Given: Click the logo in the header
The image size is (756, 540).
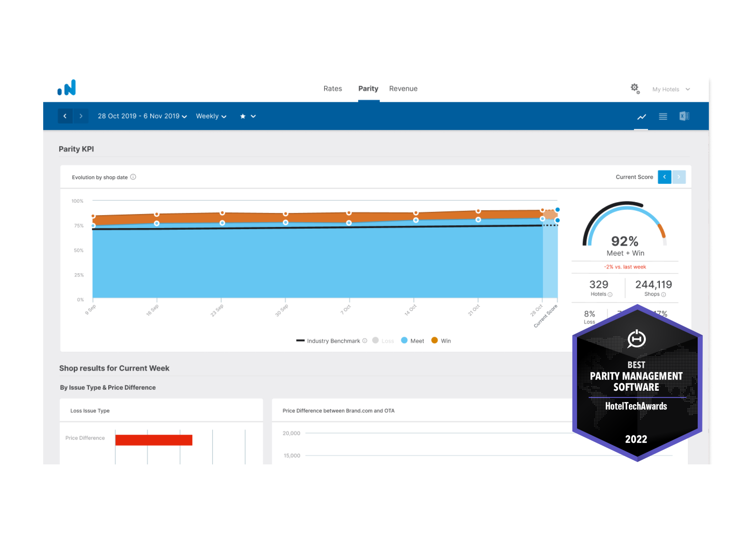Looking at the screenshot, I should click(x=67, y=88).
